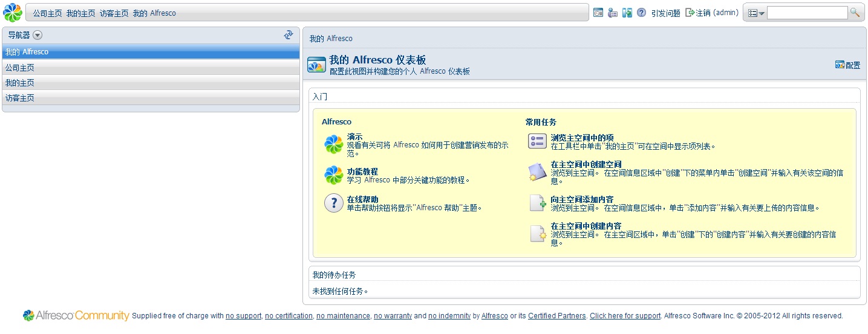This screenshot has height=334, width=868.
Task: Click the 我的 Alfresco breadcrumb text
Action: point(331,39)
